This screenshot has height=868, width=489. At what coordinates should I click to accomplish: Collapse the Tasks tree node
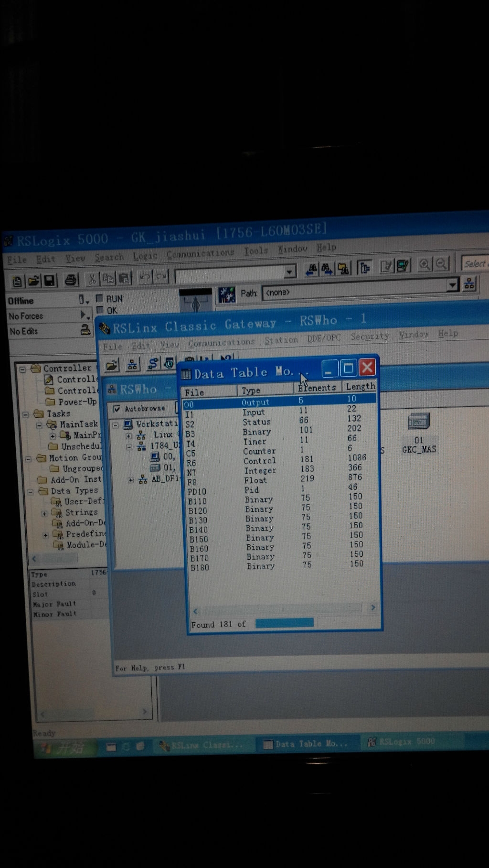click(x=26, y=414)
